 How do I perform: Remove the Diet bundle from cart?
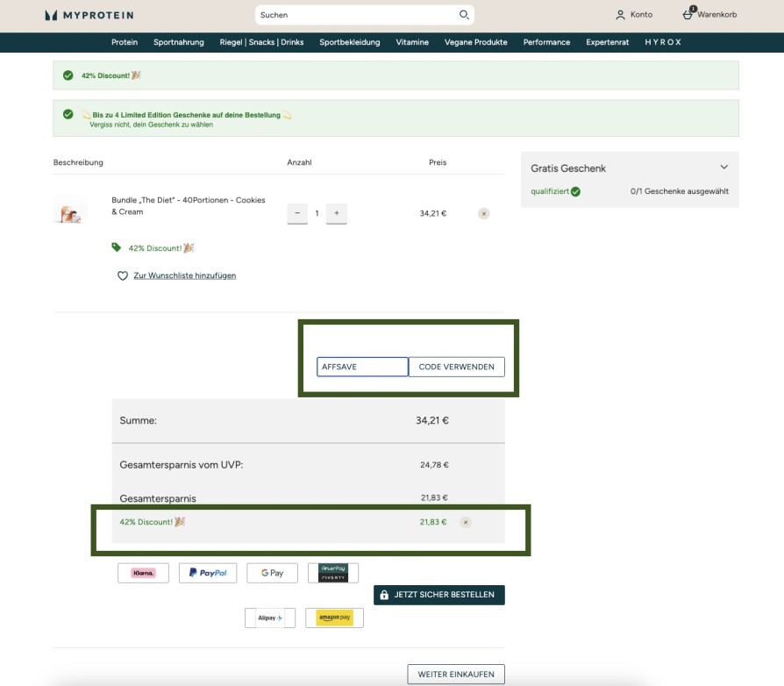pyautogui.click(x=483, y=213)
